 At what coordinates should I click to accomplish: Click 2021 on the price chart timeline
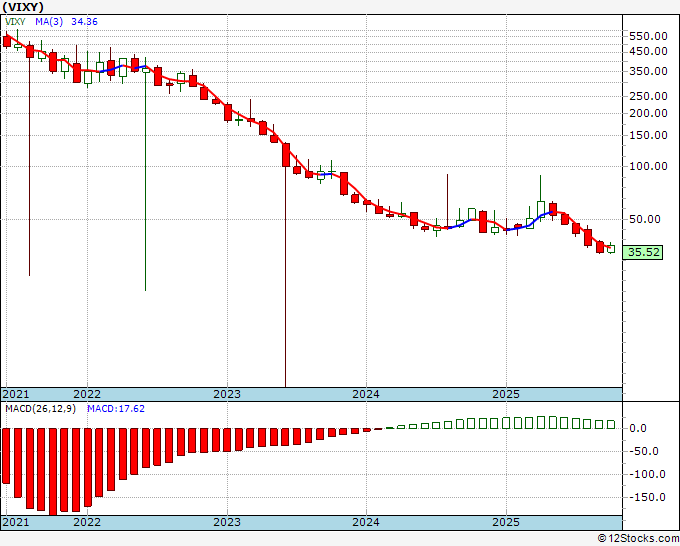[x=16, y=394]
